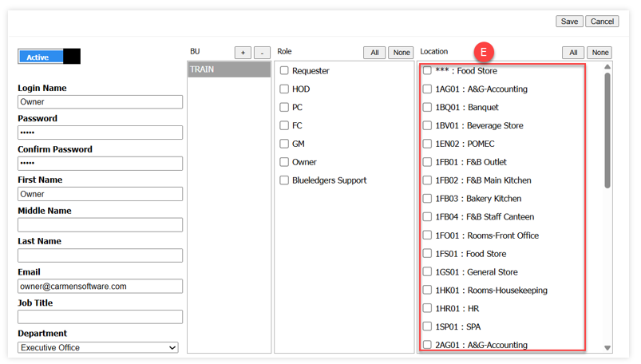Viewport: 641px width, 364px height.
Task: Open the Department dropdown
Action: [100, 348]
